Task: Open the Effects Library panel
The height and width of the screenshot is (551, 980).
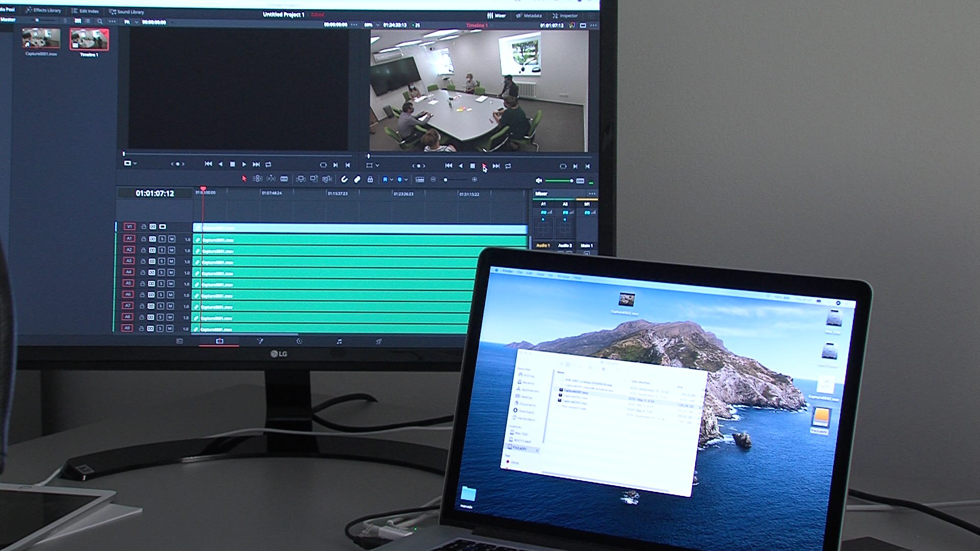Action: click(x=43, y=10)
